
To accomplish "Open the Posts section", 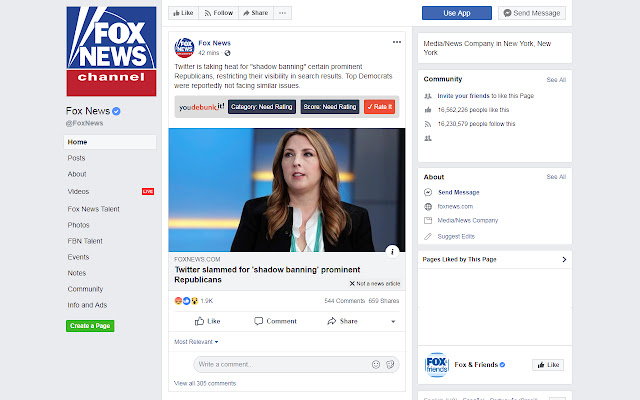I will tap(76, 158).
